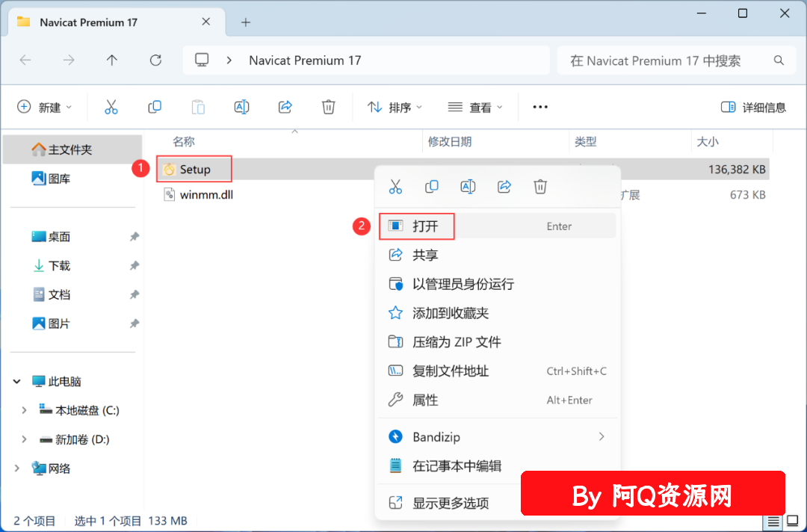The image size is (807, 532).
Task: Select the Setup file
Action: pos(194,170)
